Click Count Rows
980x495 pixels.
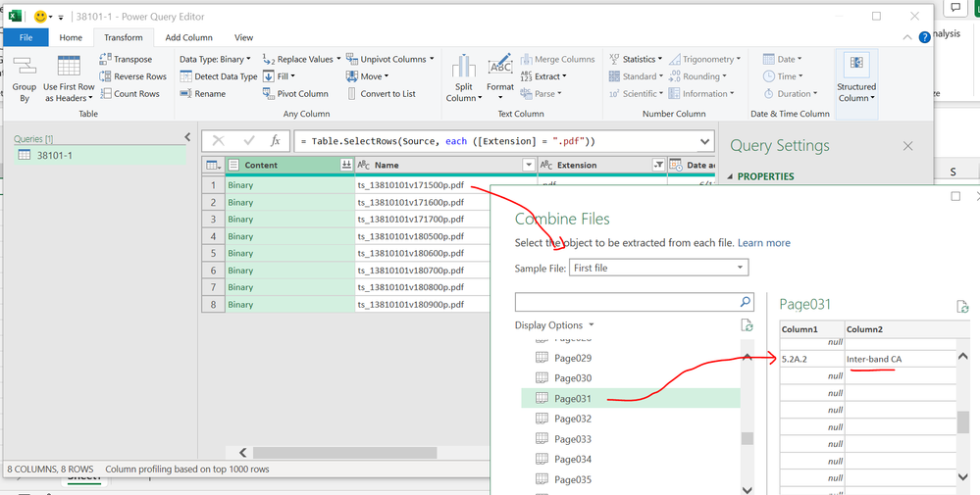point(129,94)
